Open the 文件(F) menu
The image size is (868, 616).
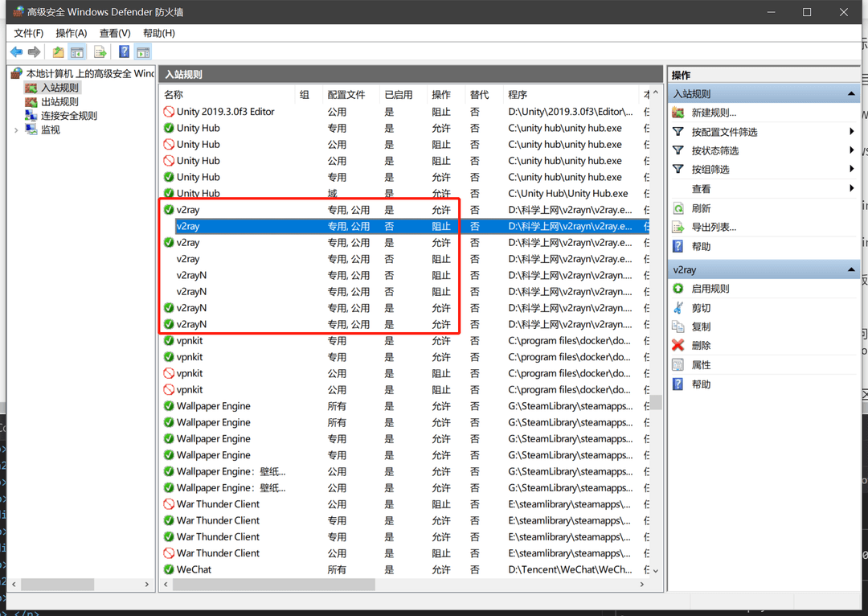point(28,33)
